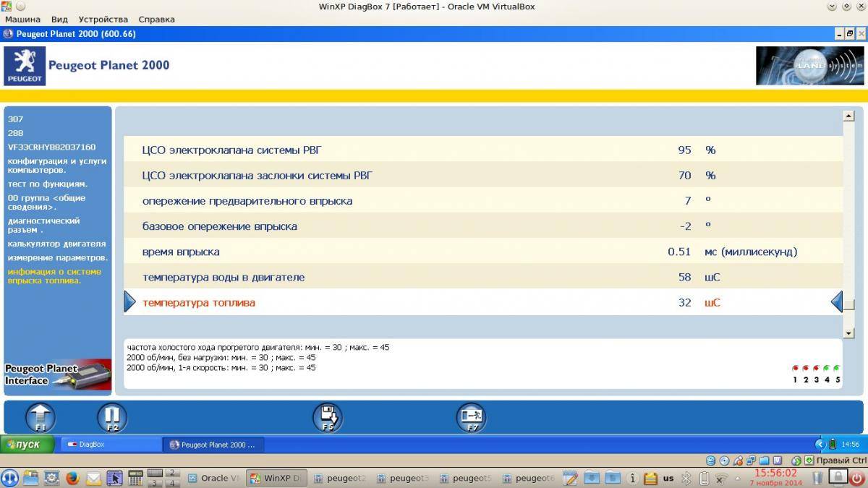This screenshot has width=868, height=488.
Task: Click the F7 exit icon
Action: click(471, 418)
